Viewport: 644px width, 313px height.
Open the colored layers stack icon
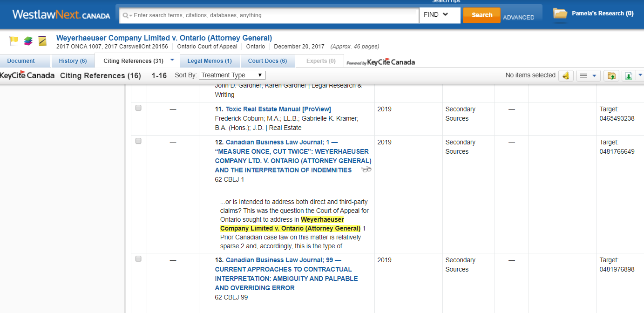(28, 41)
